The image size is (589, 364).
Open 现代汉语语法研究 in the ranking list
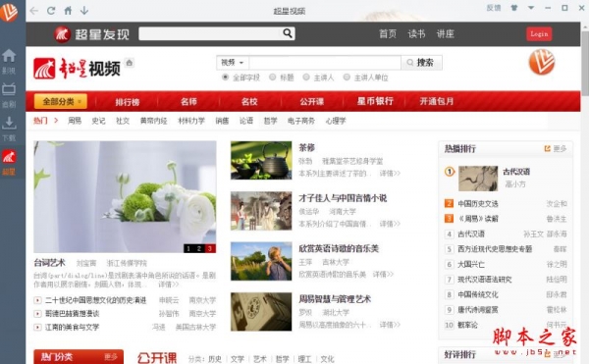coord(485,280)
